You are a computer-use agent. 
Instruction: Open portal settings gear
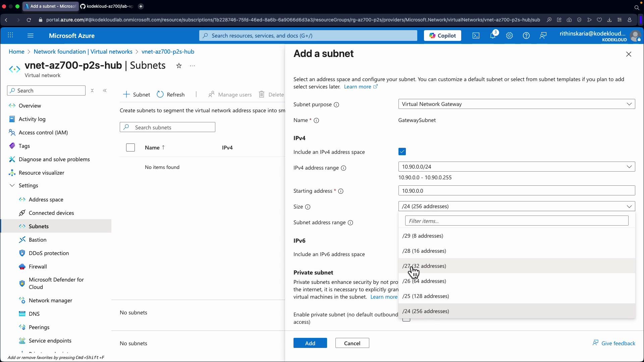coord(509,36)
